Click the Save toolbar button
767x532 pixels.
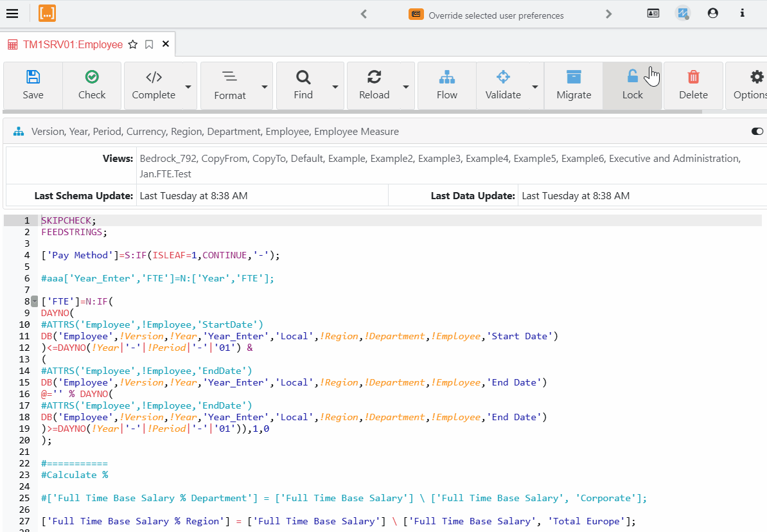pyautogui.click(x=33, y=85)
